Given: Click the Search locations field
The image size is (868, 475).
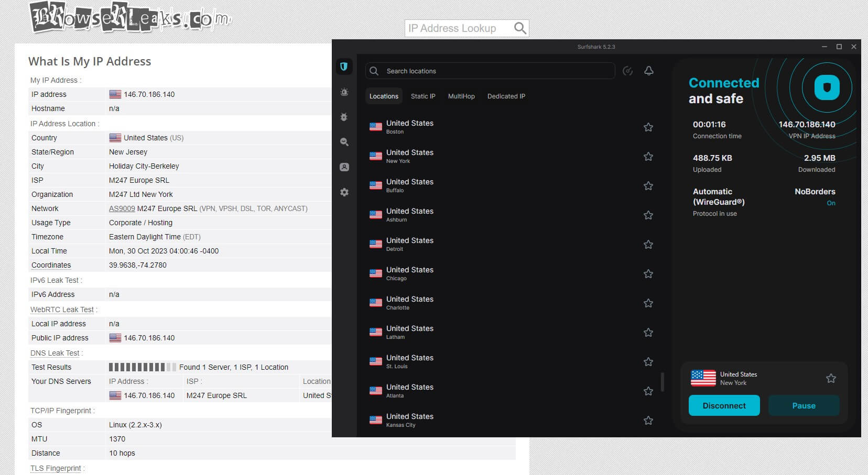Looking at the screenshot, I should (490, 71).
